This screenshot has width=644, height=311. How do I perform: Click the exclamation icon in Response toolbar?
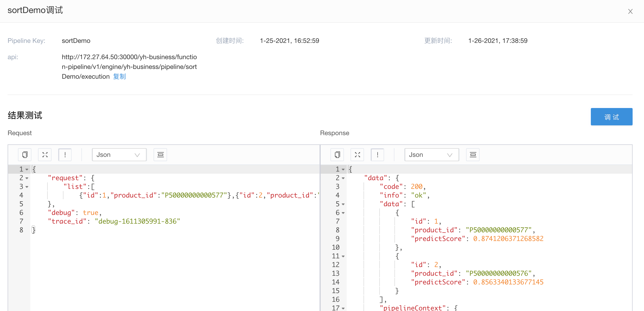coord(378,155)
